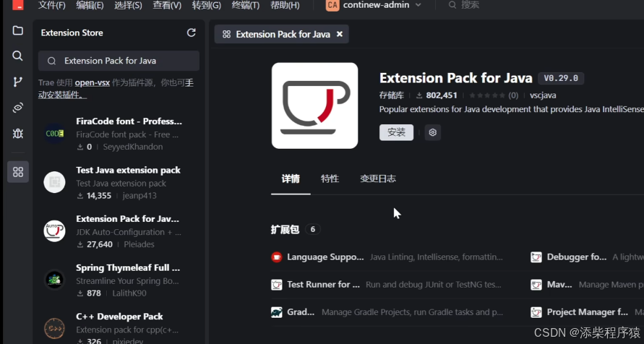
Task: Open the 帮助(H) menu
Action: [285, 5]
